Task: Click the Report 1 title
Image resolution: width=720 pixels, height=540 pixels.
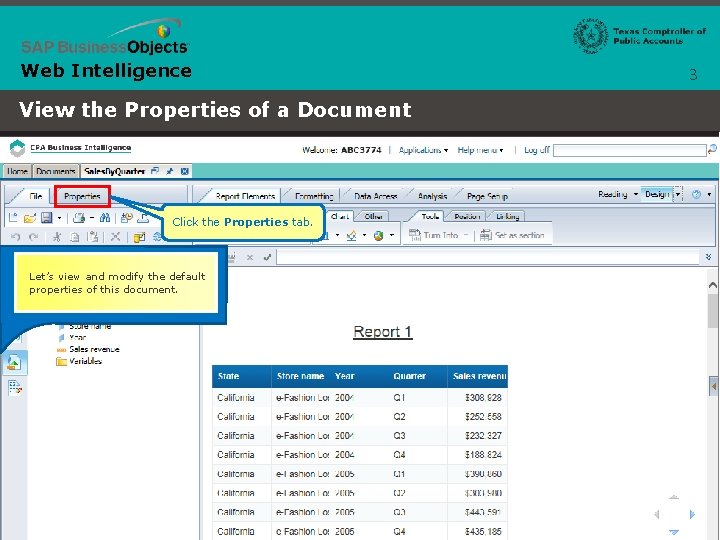Action: tap(382, 332)
